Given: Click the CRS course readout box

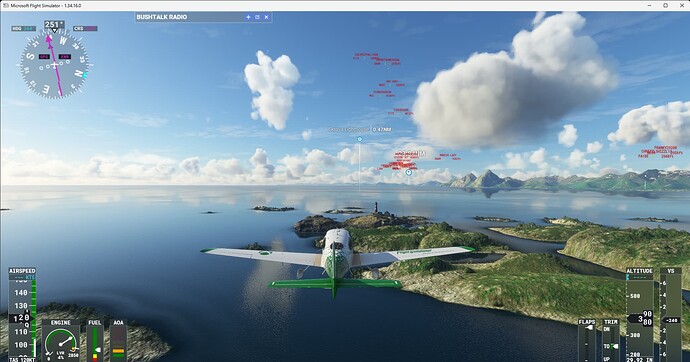Looking at the screenshot, I should (85, 29).
